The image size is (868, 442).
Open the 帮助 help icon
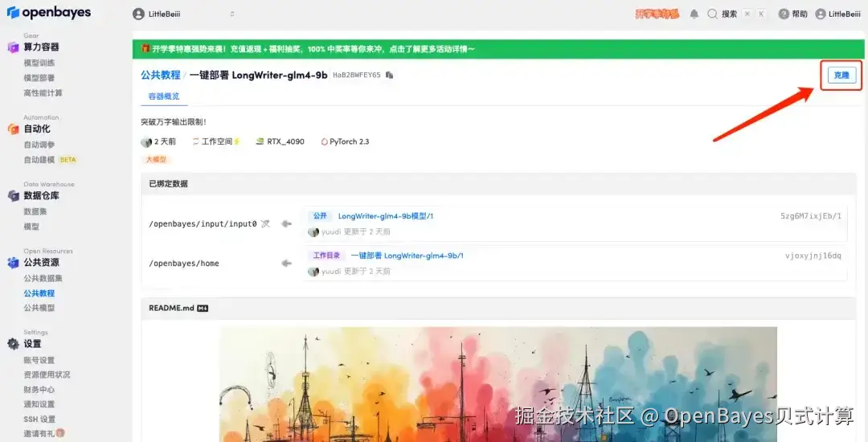point(784,14)
